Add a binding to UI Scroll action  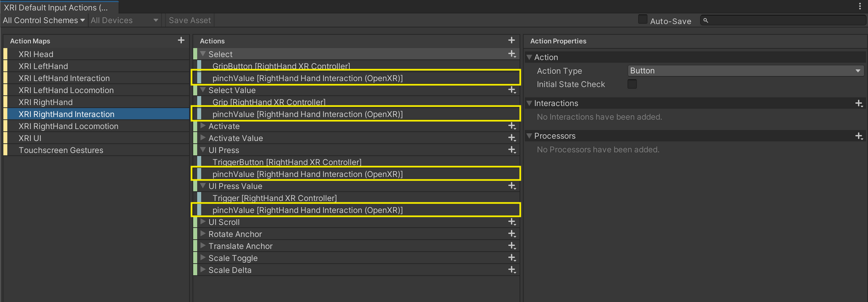[512, 222]
